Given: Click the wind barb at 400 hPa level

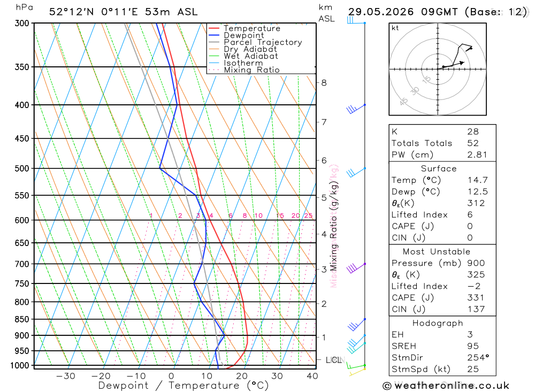Looking at the screenshot, I should pos(356,109).
